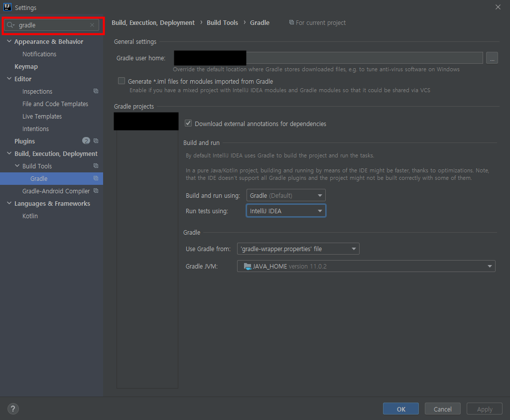Collapse the Editor section
510x420 pixels.
coord(9,79)
